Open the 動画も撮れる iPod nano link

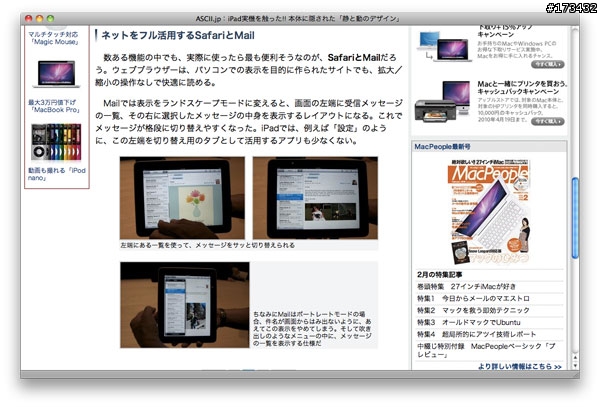[x=57, y=174]
